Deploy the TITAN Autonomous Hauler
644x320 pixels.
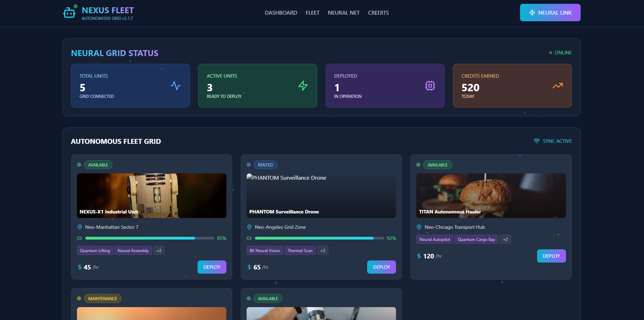[x=551, y=256]
